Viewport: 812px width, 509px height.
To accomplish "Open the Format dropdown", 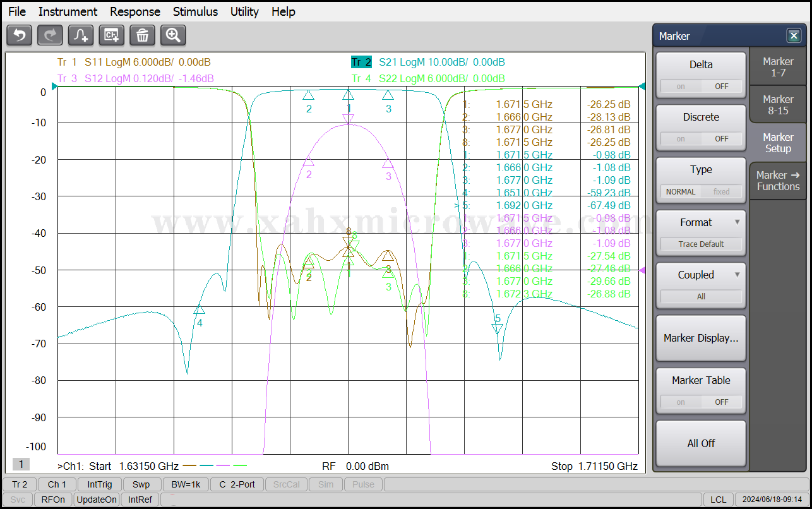I will point(701,233).
